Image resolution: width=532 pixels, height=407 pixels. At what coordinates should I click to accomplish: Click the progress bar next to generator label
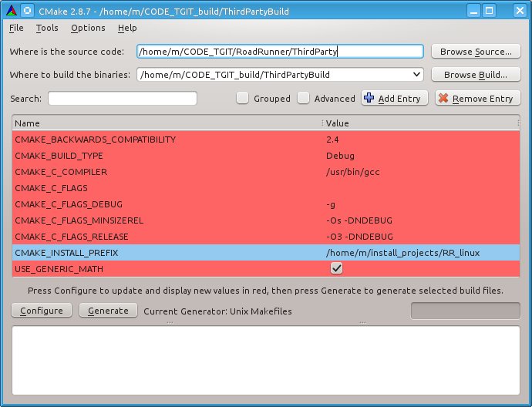[465, 311]
